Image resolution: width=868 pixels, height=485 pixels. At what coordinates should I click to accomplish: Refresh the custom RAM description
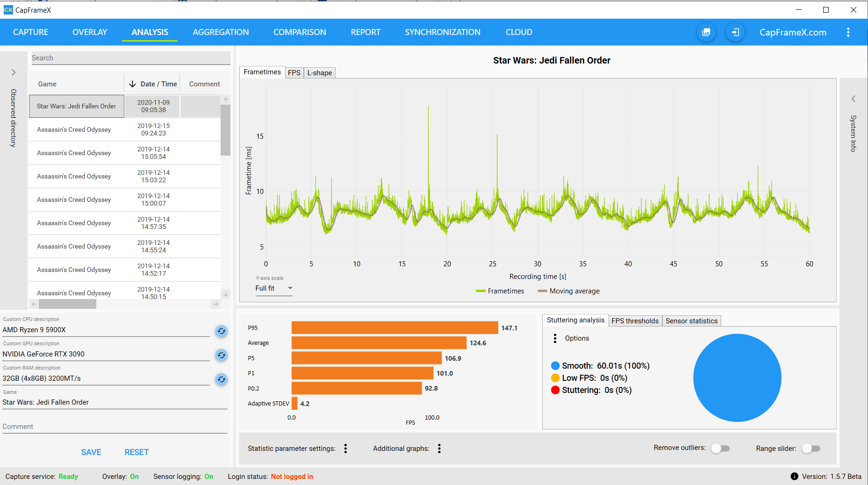click(x=222, y=379)
